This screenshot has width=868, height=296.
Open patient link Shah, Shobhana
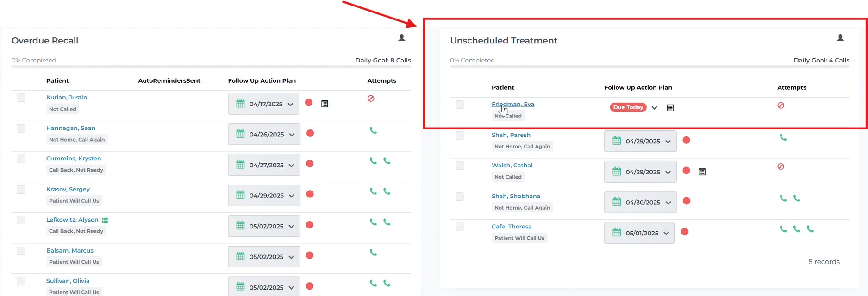click(516, 196)
